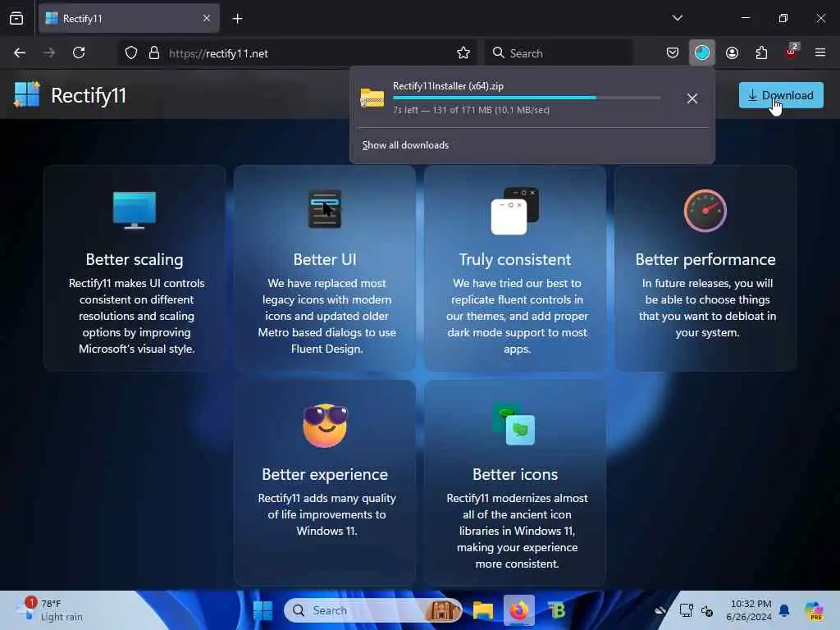840x630 pixels.
Task: Expand the list all tabs chevron
Action: (677, 18)
